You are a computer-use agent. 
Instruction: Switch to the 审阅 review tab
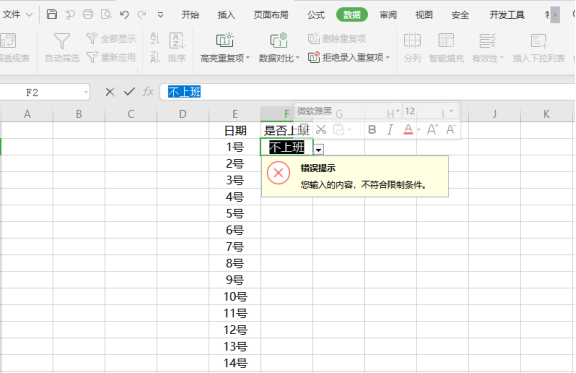click(x=388, y=15)
